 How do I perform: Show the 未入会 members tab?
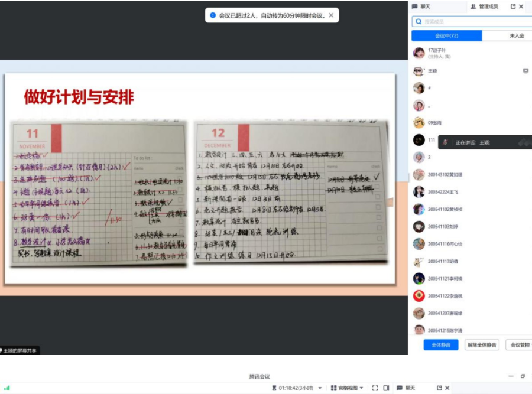tap(516, 36)
